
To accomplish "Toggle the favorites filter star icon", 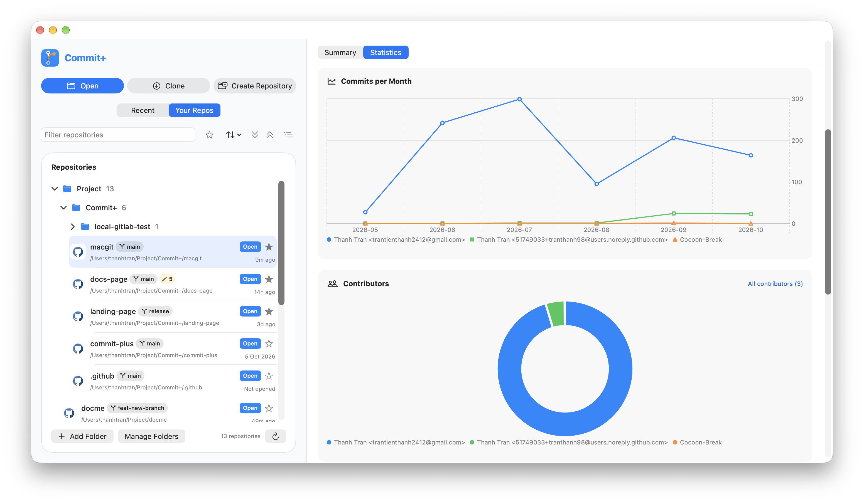I will pyautogui.click(x=209, y=135).
